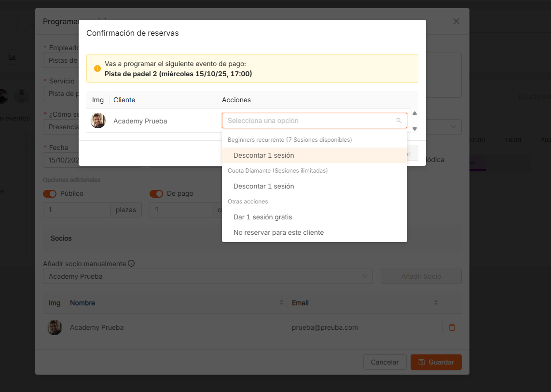
Task: Click info icon beside Añadir socio manualmente
Action: tap(131, 264)
